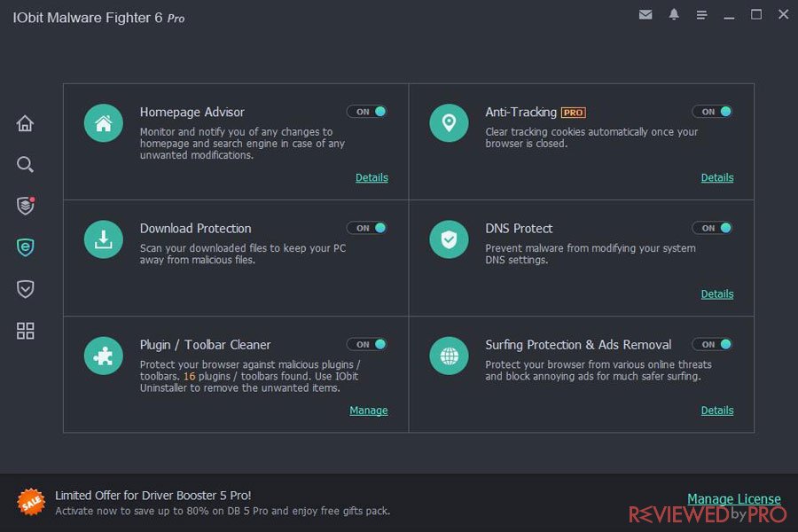Maximize the IObit window
The width and height of the screenshot is (798, 532).
tap(756, 14)
